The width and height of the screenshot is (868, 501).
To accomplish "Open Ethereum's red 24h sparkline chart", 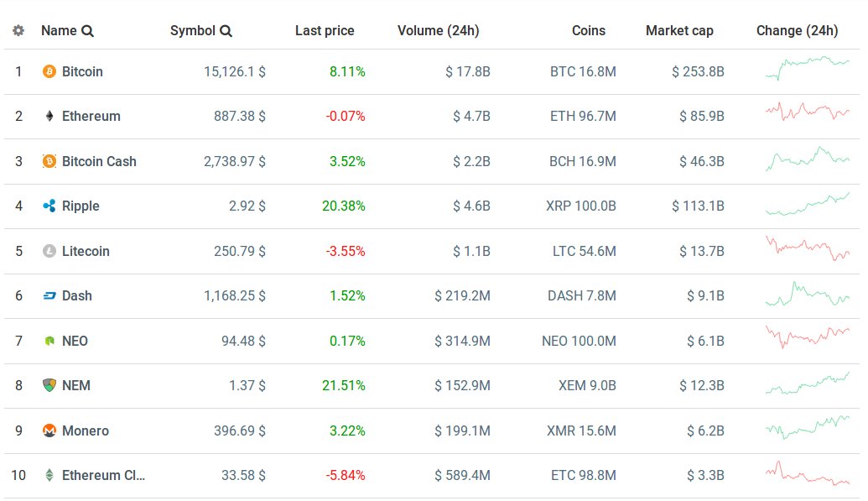I will click(x=807, y=112).
